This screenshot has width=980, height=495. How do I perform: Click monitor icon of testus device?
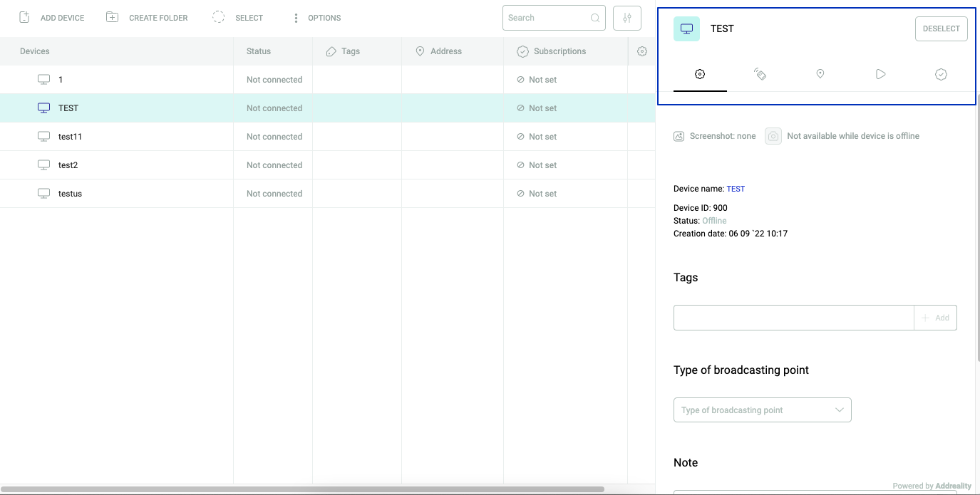(44, 194)
